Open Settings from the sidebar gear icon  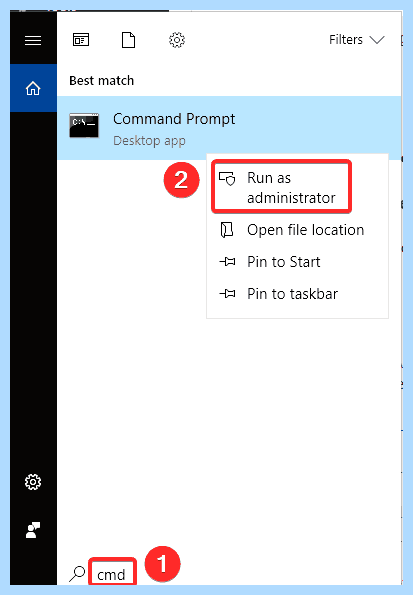(x=33, y=482)
